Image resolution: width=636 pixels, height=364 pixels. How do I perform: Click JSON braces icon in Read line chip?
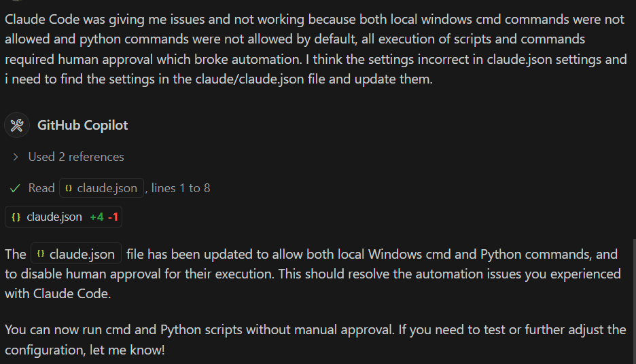[69, 188]
